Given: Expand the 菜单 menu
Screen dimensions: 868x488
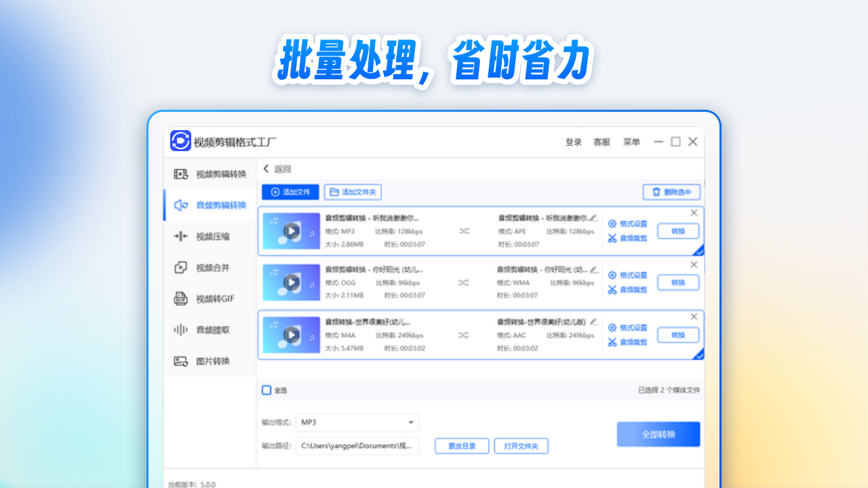Looking at the screenshot, I should click(x=631, y=142).
